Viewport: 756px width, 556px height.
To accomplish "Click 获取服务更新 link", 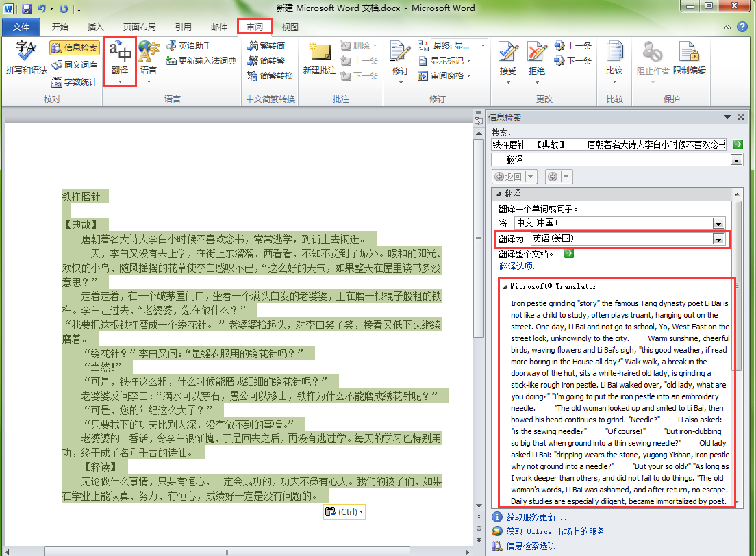I will [x=535, y=518].
